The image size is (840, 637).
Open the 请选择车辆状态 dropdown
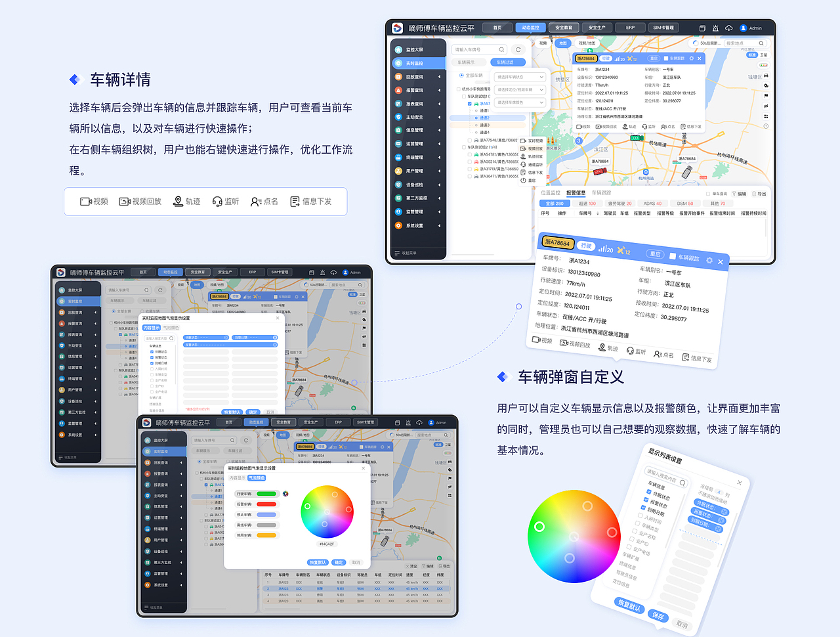pos(520,77)
